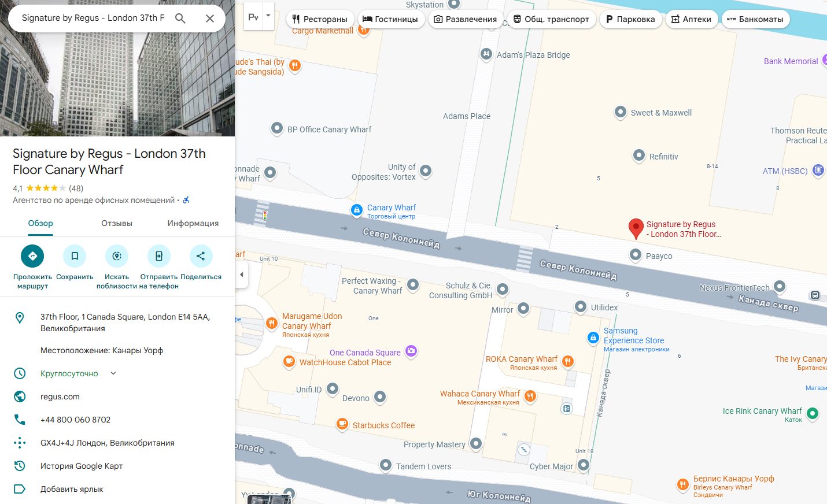Image resolution: width=827 pixels, height=504 pixels.
Task: Select Property Mastery marker
Action: (476, 443)
